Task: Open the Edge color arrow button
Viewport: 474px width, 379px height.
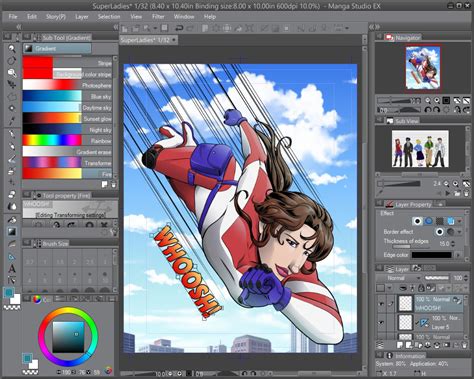Action: pos(458,255)
